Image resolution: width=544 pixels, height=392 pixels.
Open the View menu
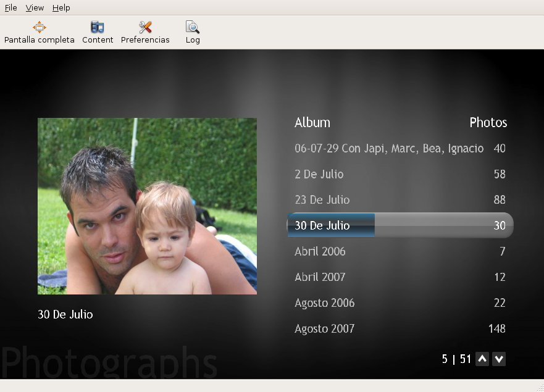[35, 8]
